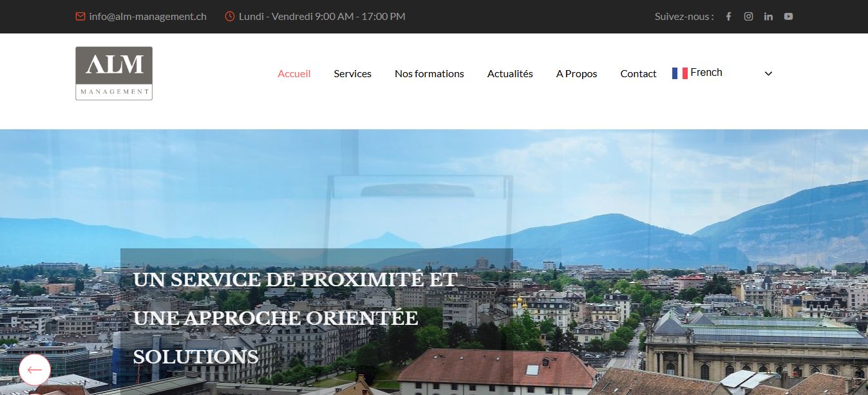This screenshot has height=395, width=868.
Task: Click the envelope icon beside the email
Action: click(x=80, y=17)
